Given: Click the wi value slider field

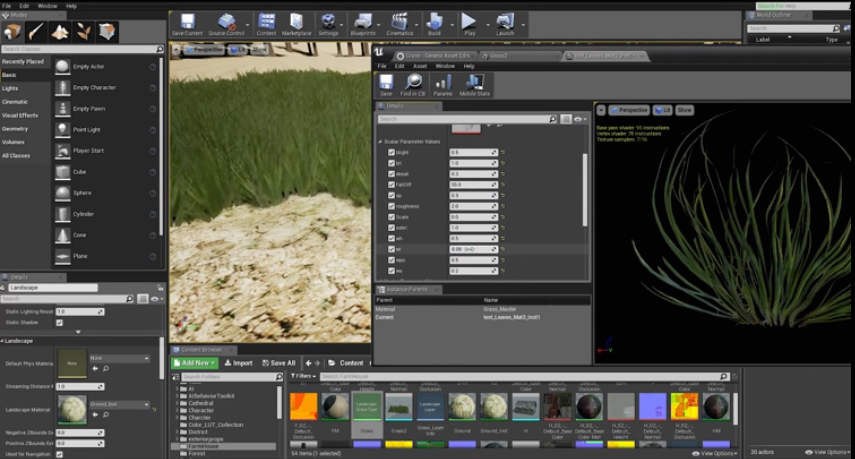Looking at the screenshot, I should (x=473, y=249).
